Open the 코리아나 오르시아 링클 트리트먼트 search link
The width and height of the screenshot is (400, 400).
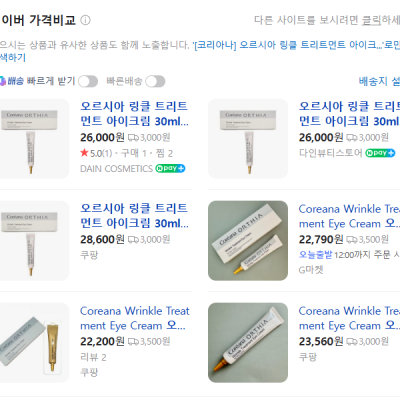pos(287,45)
